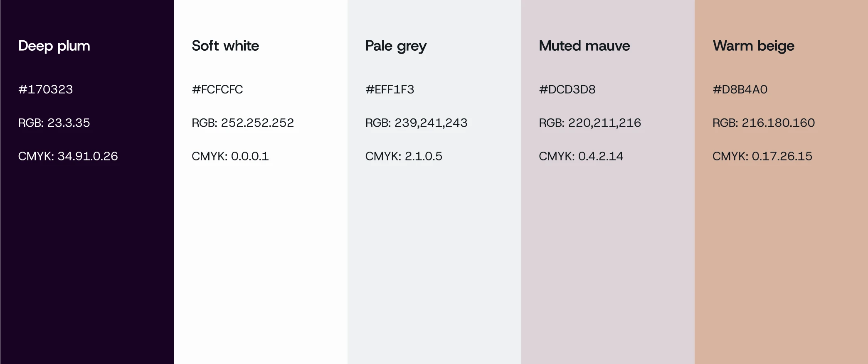Screen dimensions: 868x364
Task: Click the RGB: 239,241,243 value
Action: 416,123
